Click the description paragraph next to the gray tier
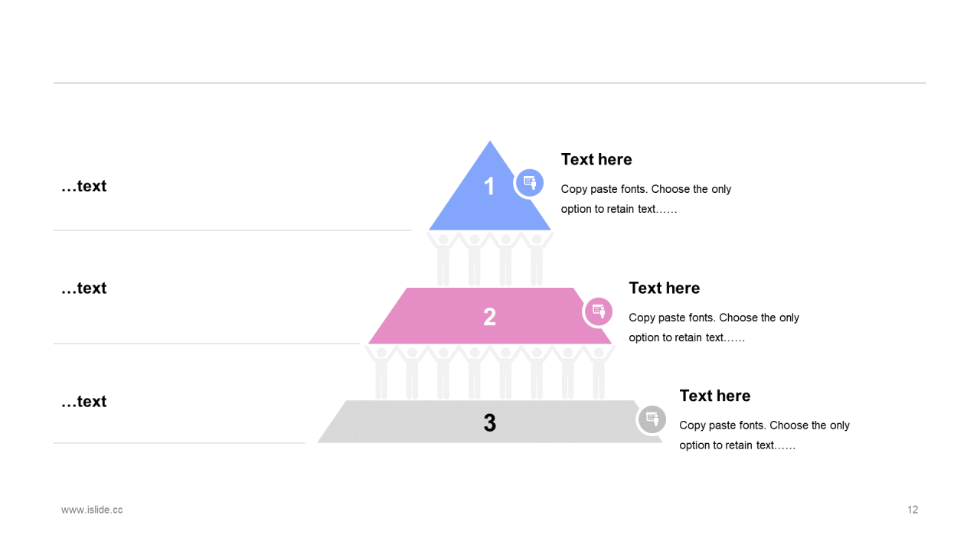The width and height of the screenshot is (980, 551). pyautogui.click(x=764, y=435)
